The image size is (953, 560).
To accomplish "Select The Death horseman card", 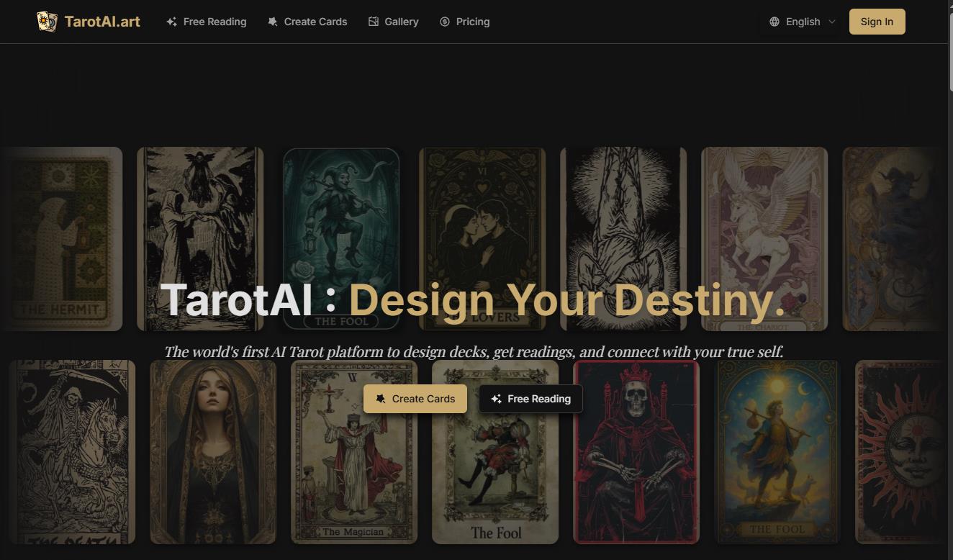I will coord(72,452).
